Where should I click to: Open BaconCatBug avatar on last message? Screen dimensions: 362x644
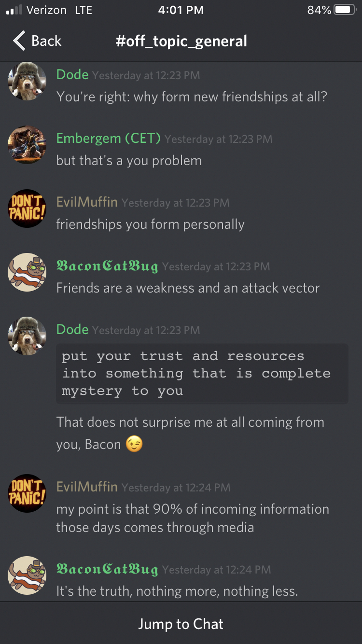(27, 575)
